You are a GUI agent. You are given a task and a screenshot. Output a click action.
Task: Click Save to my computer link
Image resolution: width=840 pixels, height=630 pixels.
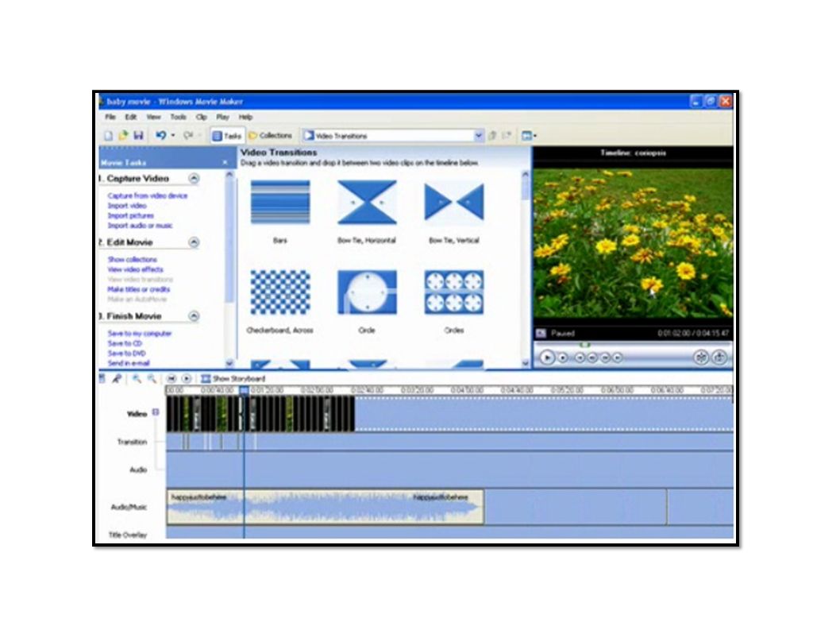coord(139,334)
